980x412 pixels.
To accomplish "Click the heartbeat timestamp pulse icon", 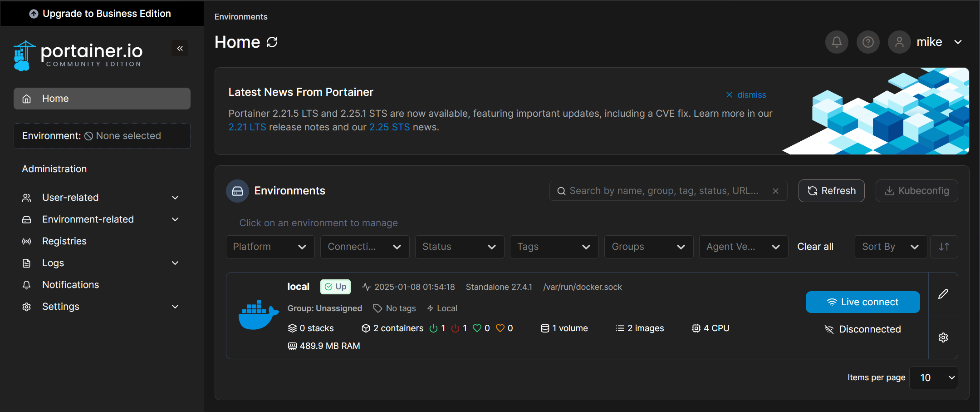I will [x=366, y=287].
